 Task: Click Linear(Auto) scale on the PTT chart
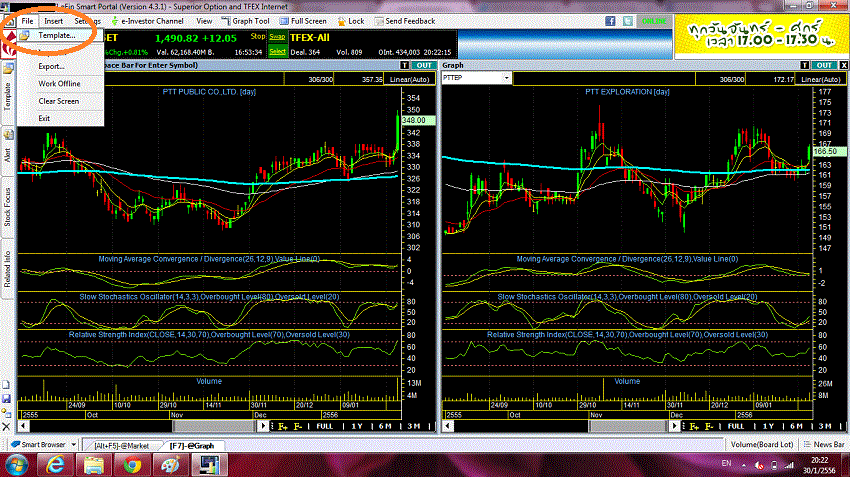coord(409,80)
